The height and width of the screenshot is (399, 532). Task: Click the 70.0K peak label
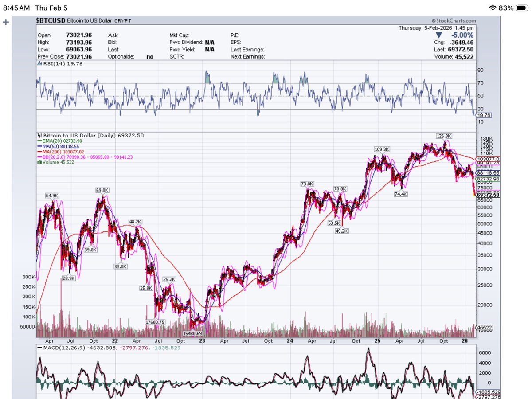click(x=340, y=188)
